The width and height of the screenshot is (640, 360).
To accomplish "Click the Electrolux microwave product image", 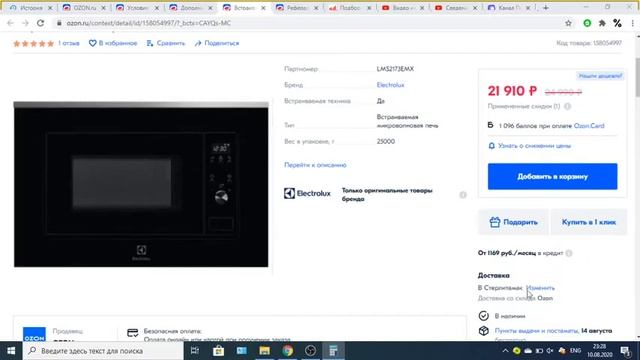I will click(141, 184).
